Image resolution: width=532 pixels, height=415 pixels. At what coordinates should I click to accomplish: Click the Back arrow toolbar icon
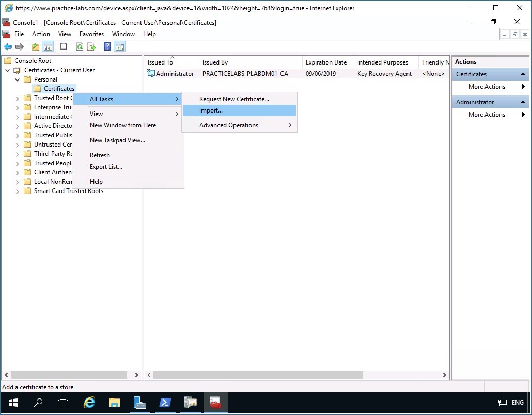click(8, 47)
